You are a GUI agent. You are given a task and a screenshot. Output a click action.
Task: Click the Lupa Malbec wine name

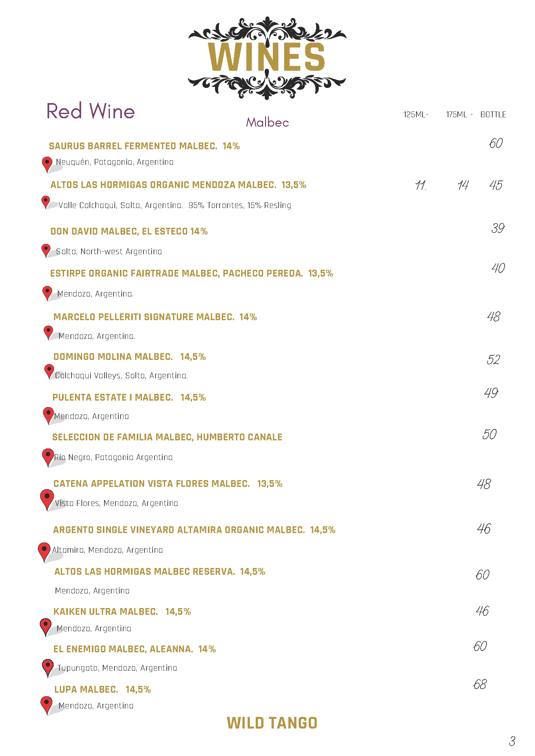tap(102, 689)
